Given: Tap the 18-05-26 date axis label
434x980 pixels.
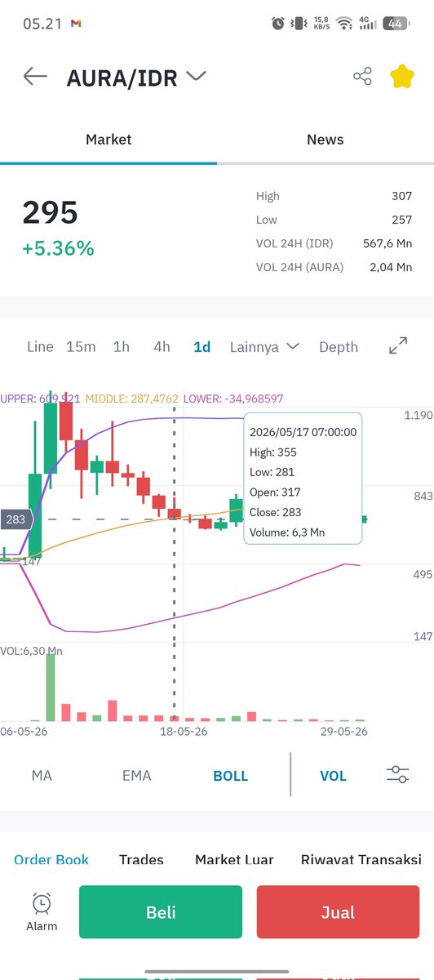Looking at the screenshot, I should tap(184, 731).
